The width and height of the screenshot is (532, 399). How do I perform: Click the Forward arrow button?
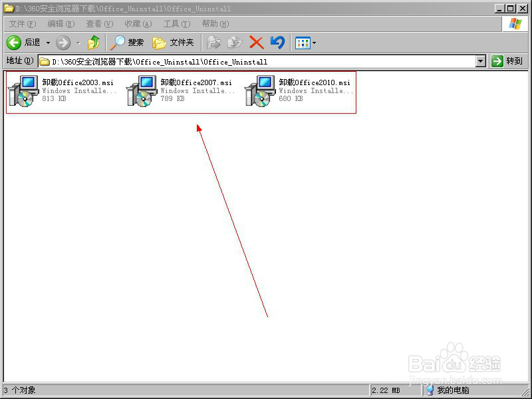click(63, 43)
